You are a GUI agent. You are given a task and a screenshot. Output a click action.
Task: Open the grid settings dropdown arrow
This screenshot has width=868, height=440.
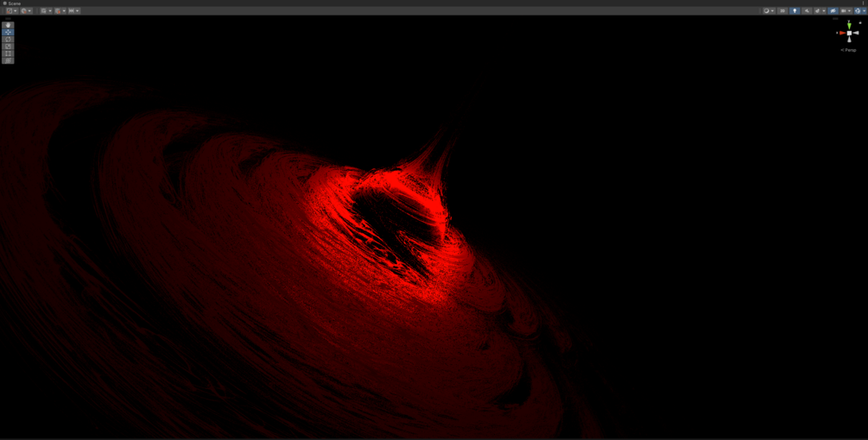pyautogui.click(x=50, y=10)
